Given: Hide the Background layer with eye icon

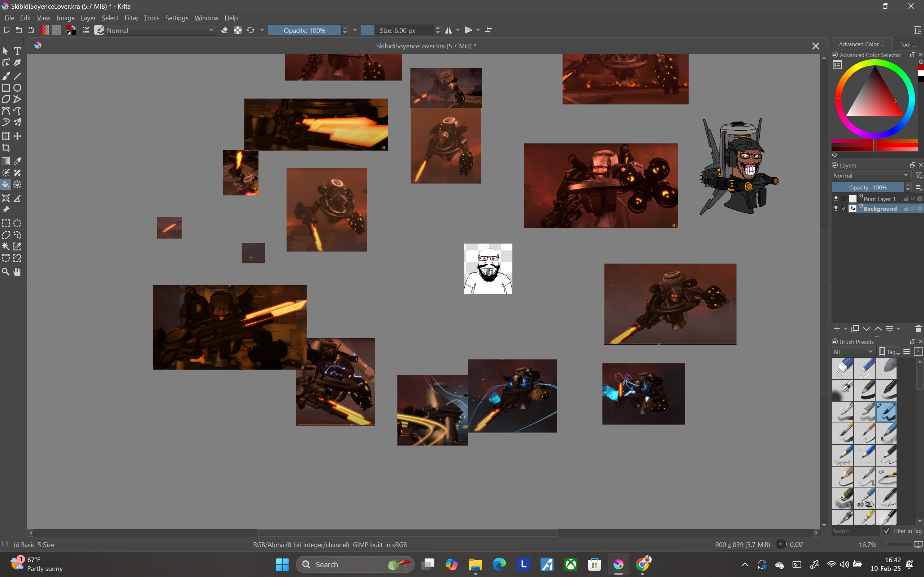Looking at the screenshot, I should [x=836, y=209].
